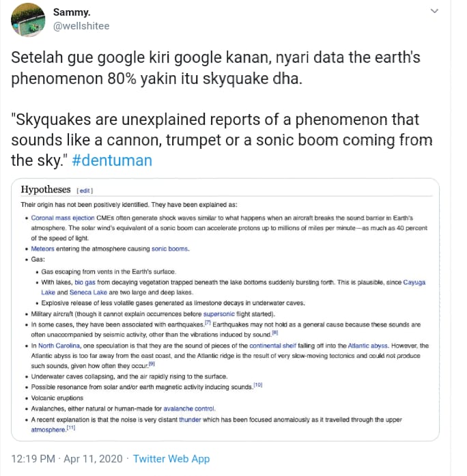
Task: Click the edit link beside Hypotheses
Action: click(85, 191)
